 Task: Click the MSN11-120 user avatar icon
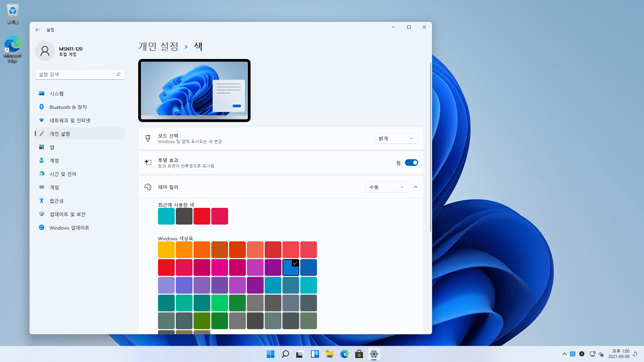coord(45,51)
